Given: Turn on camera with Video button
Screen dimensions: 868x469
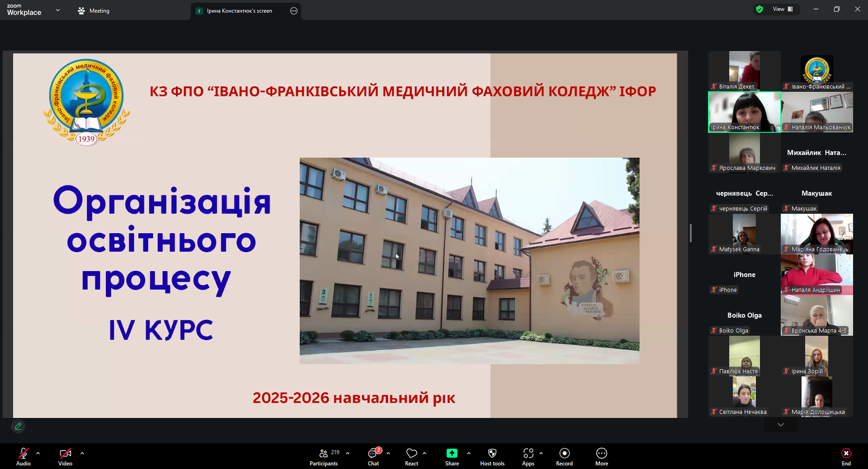Looking at the screenshot, I should pos(65,456).
